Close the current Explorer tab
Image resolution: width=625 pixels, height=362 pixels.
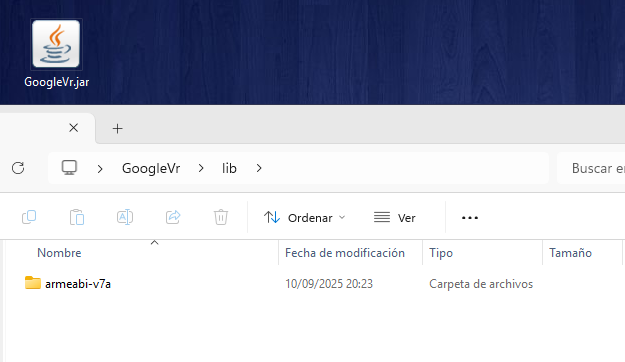tap(73, 128)
